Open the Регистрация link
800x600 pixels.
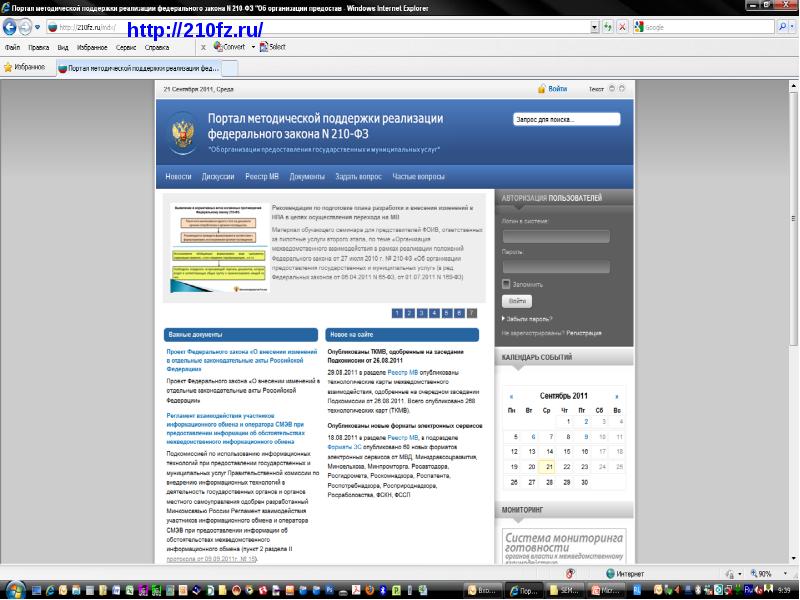(583, 332)
